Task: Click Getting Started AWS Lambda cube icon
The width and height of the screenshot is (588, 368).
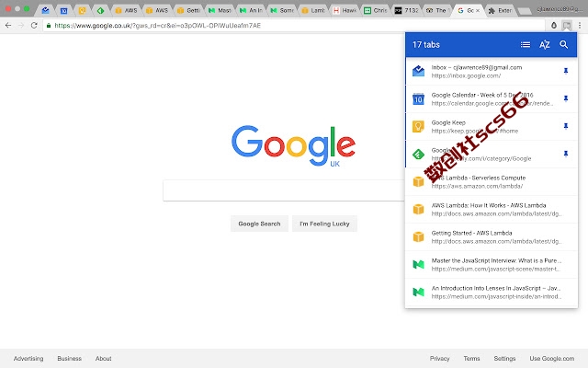Action: tap(418, 237)
